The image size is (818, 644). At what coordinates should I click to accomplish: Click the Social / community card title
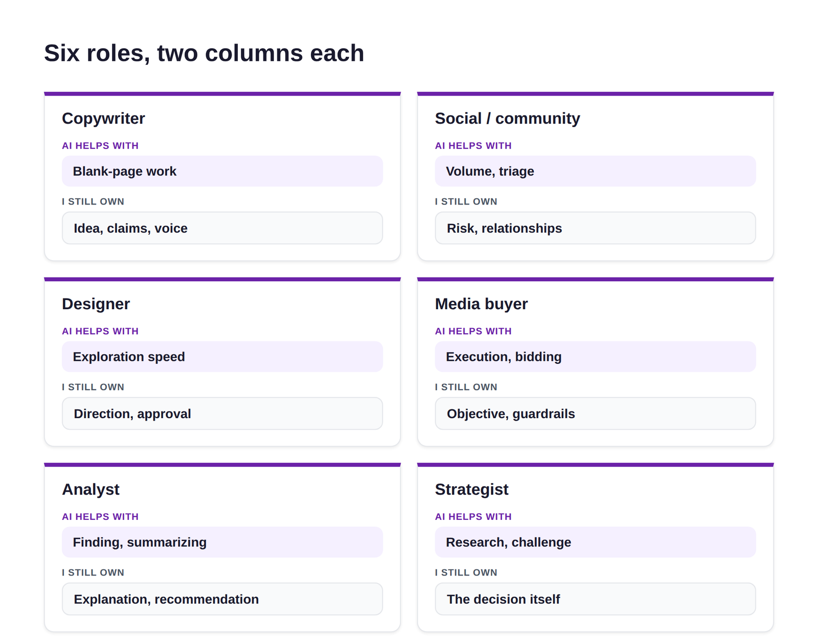(x=508, y=119)
